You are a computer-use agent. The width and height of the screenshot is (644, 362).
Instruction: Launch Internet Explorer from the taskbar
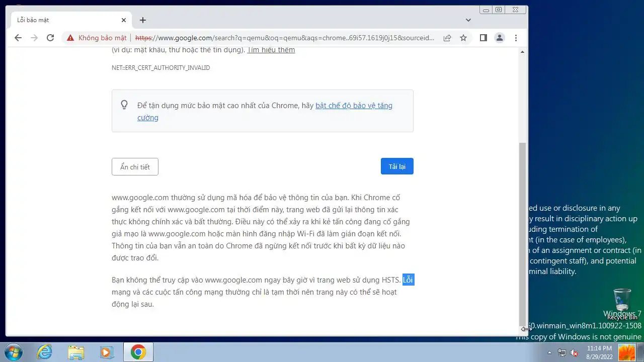pyautogui.click(x=45, y=352)
